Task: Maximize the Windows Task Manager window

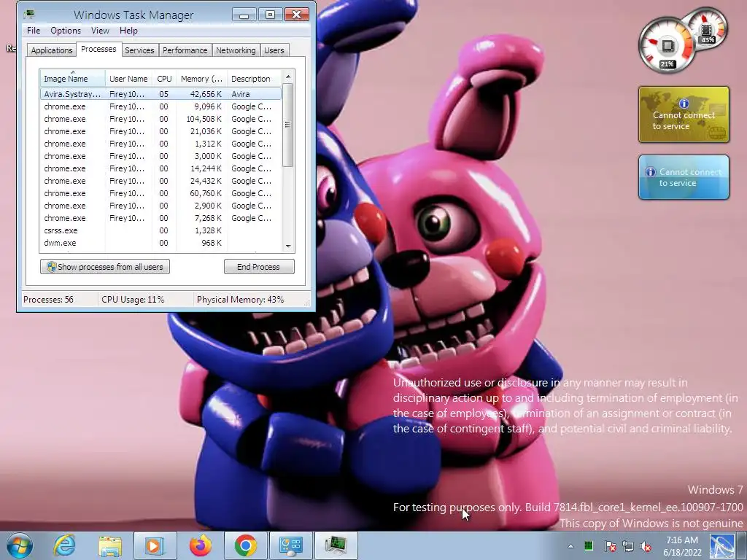Action: (x=270, y=15)
